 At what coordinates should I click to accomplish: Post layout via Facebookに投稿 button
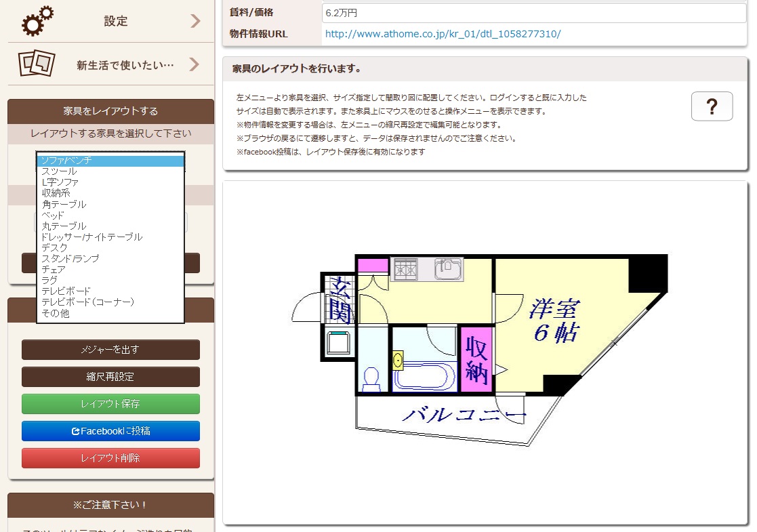pos(110,431)
